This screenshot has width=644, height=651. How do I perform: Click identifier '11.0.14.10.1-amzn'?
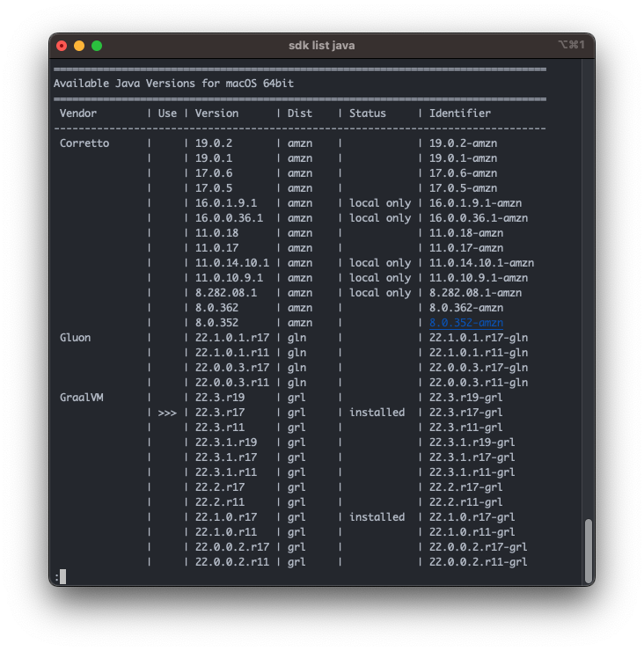pos(481,263)
